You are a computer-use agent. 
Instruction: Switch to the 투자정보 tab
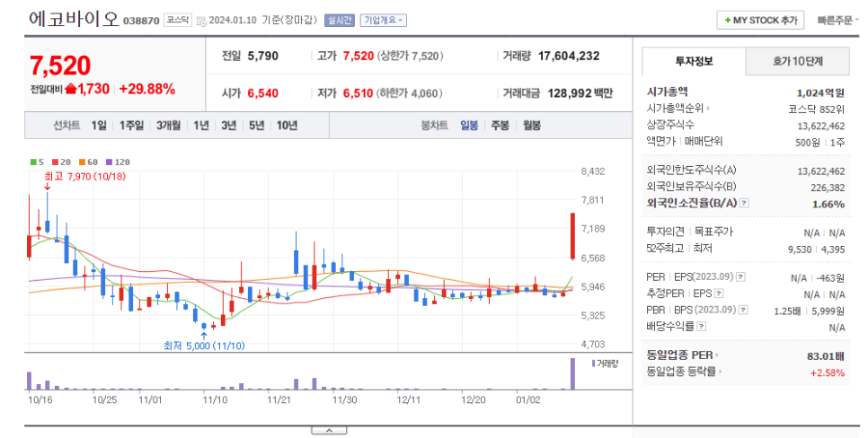click(x=694, y=61)
